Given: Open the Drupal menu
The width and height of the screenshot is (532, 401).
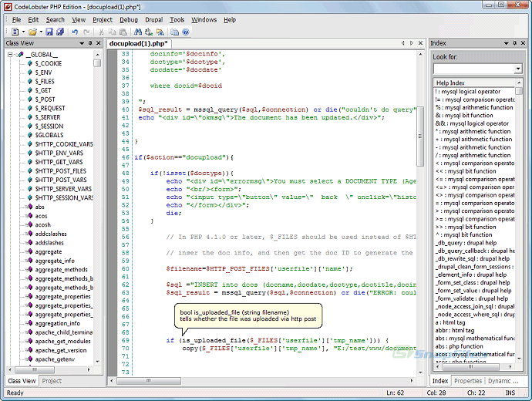Looking at the screenshot, I should click(153, 19).
